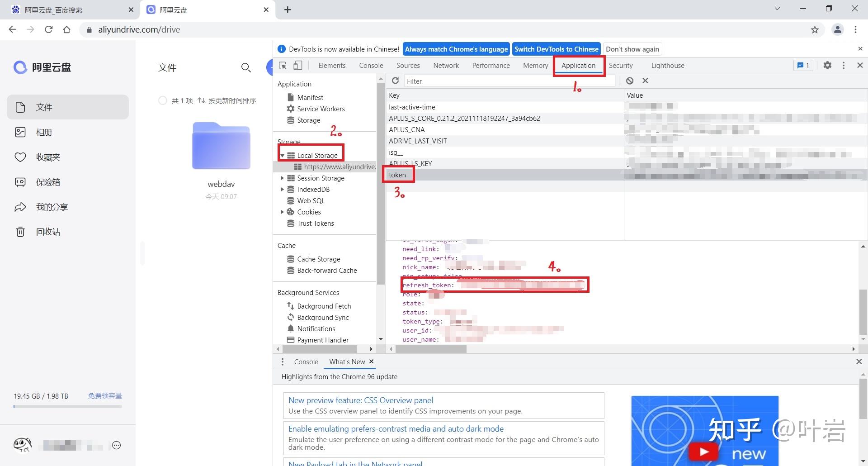
Task: Open the 相册 album icon in sidebar
Action: tap(20, 132)
